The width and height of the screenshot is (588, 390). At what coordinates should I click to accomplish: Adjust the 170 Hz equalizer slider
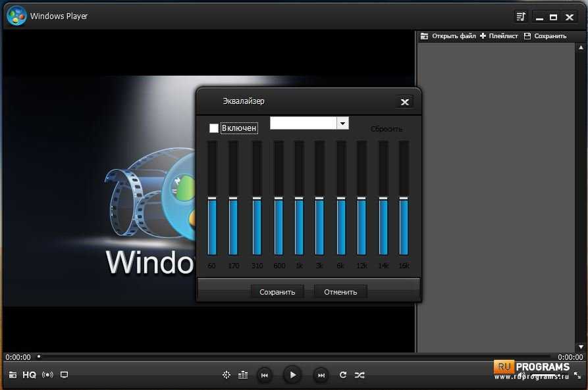click(233, 198)
